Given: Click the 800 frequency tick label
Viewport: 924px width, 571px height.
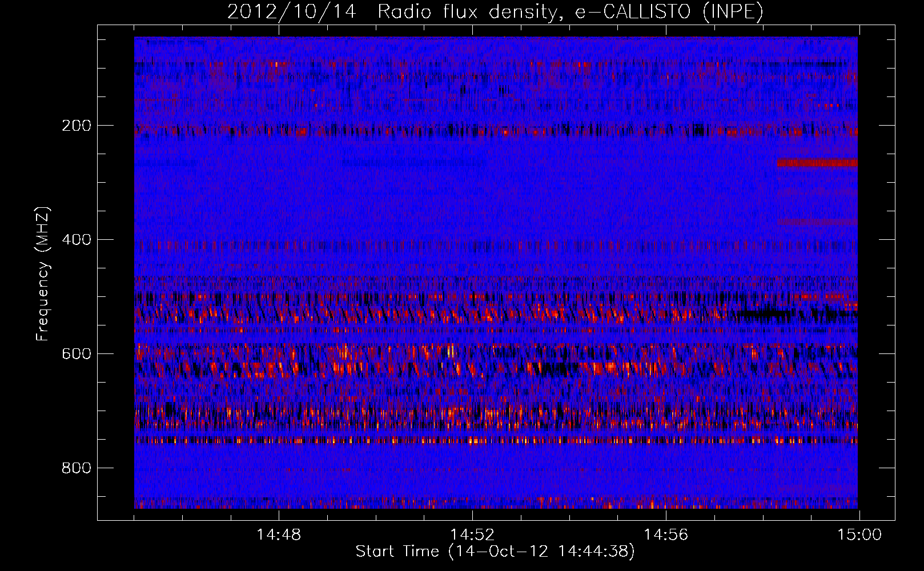Looking at the screenshot, I should tap(77, 468).
